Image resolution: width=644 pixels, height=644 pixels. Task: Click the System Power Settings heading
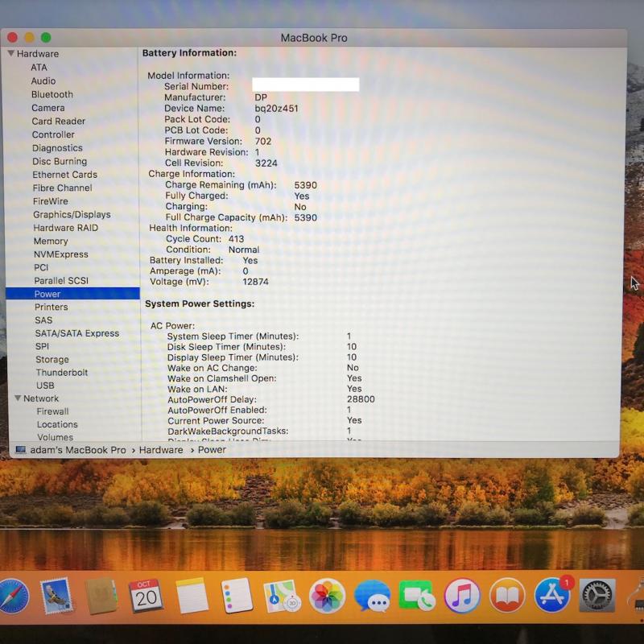(x=200, y=303)
